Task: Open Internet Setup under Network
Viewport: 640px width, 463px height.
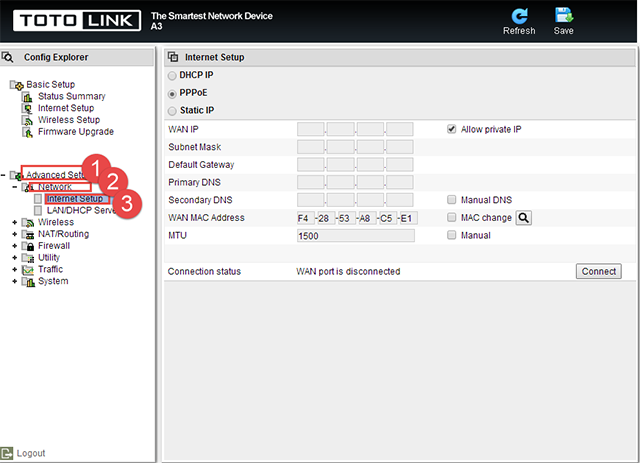Action: click(x=75, y=199)
